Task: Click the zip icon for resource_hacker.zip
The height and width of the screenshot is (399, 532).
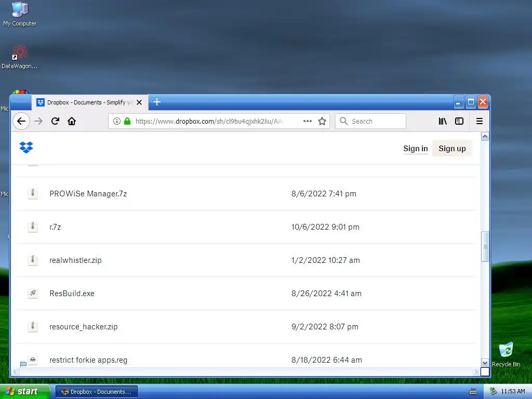Action: click(33, 326)
